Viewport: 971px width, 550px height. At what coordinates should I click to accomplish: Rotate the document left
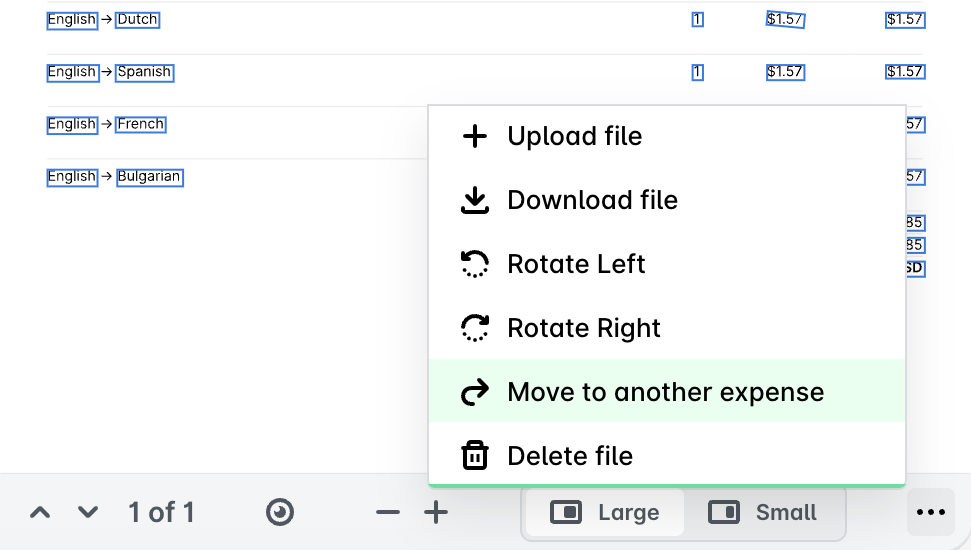667,264
